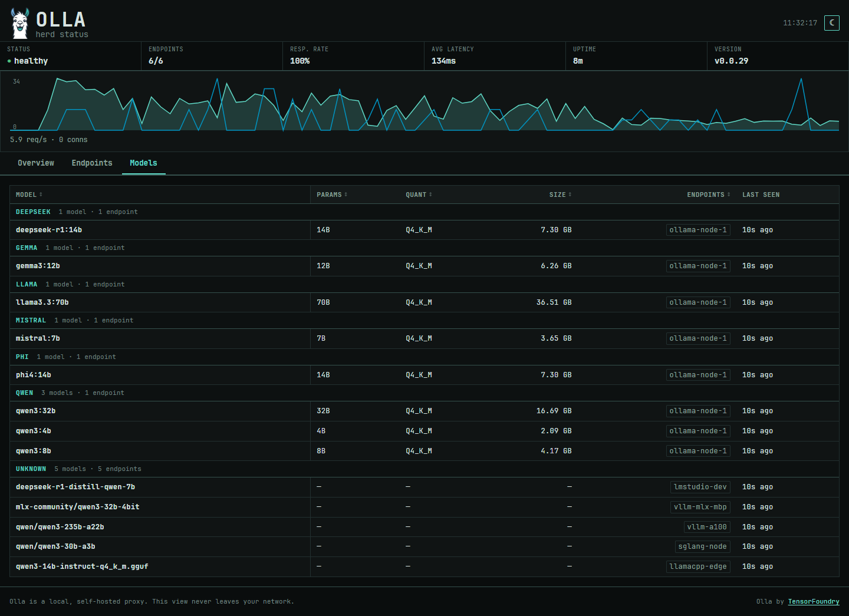The width and height of the screenshot is (849, 616).
Task: Click the request rate traffic chart
Action: (x=424, y=104)
